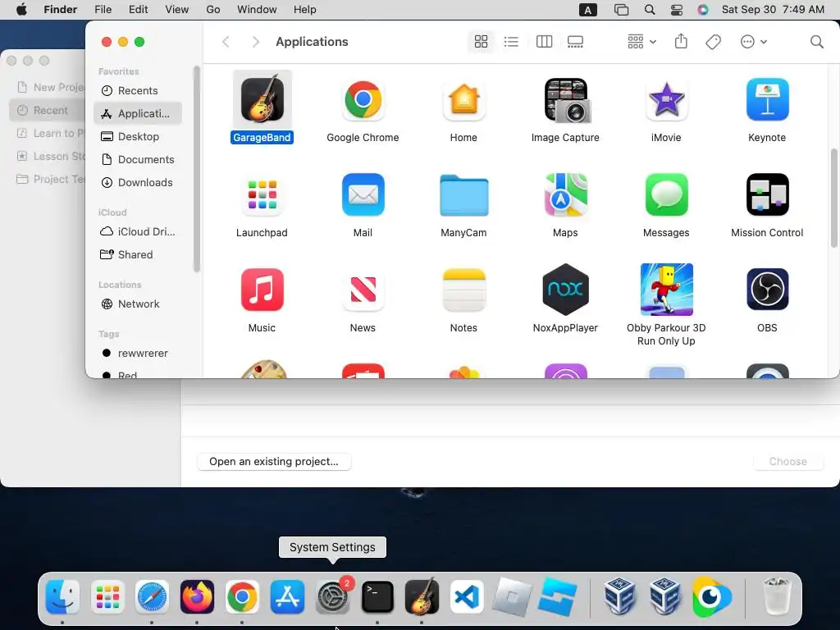Screen dimensions: 840x630
Task: Click Open an existing project button
Action: 274,461
